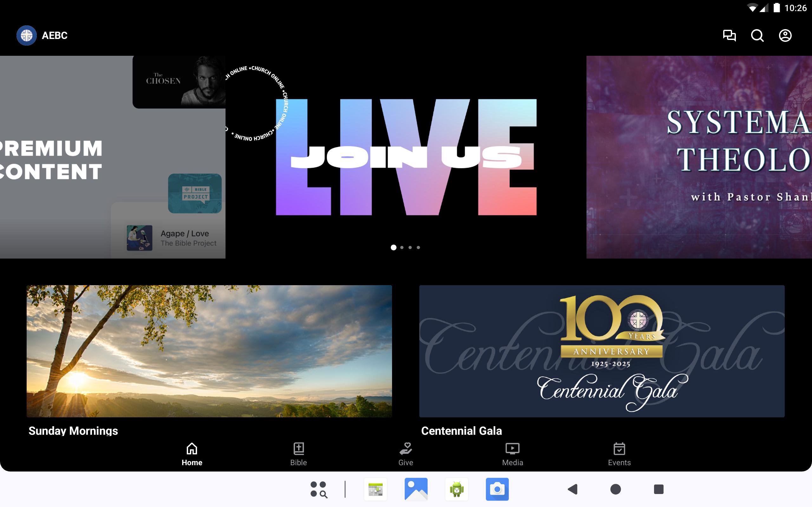Open the messages chat icon
The height and width of the screenshot is (507, 812).
pos(729,35)
